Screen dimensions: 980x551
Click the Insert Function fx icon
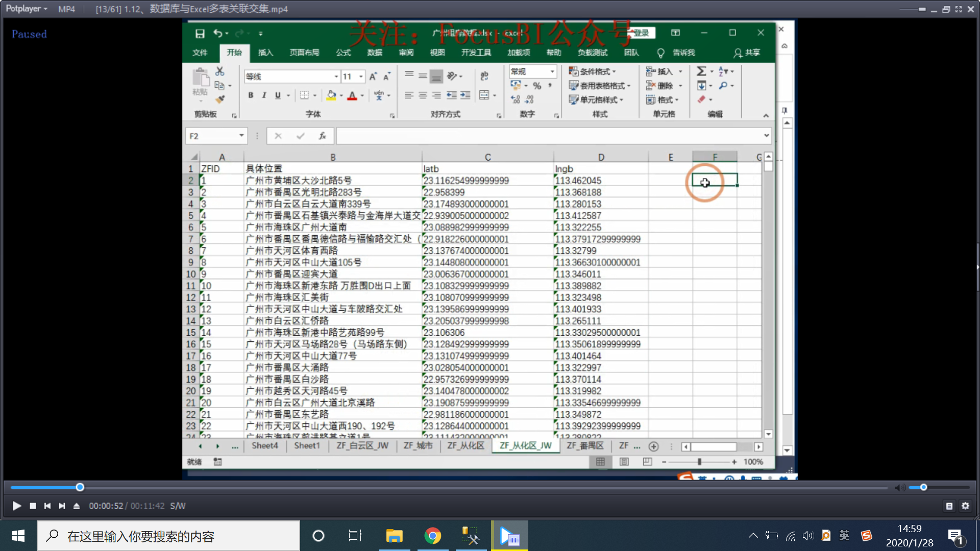click(322, 136)
